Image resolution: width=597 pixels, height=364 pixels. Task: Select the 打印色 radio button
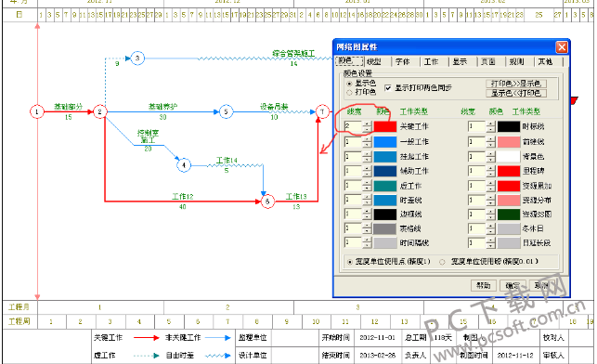(349, 93)
